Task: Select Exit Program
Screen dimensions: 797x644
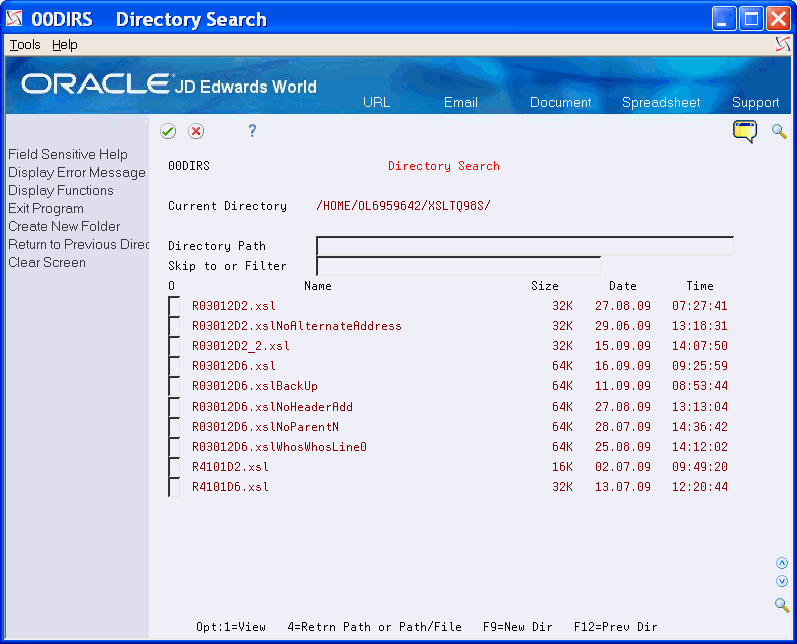Action: [46, 208]
